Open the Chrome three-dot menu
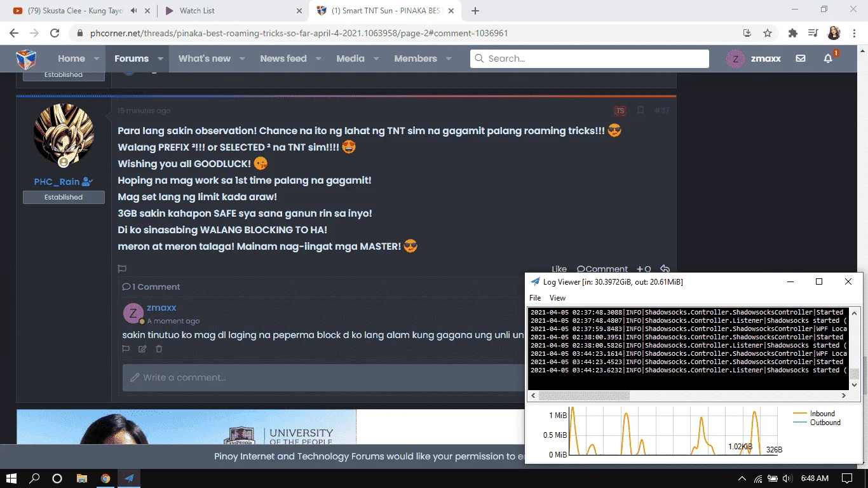 [x=855, y=33]
